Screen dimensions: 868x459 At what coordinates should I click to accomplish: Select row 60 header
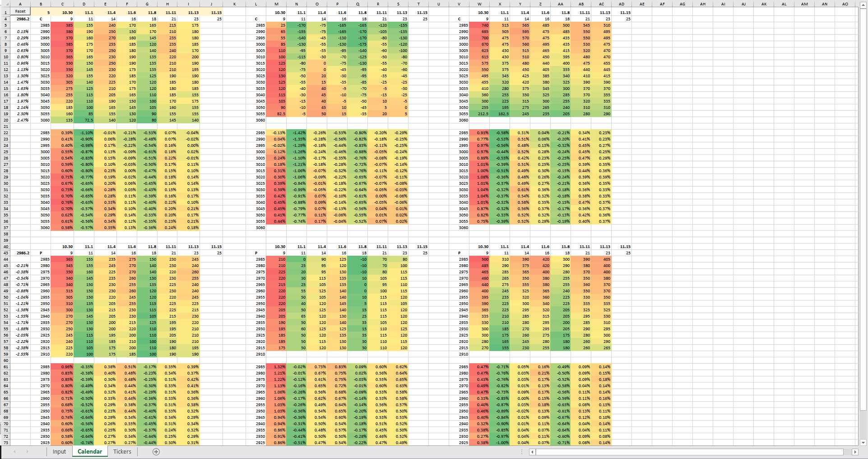(5, 361)
